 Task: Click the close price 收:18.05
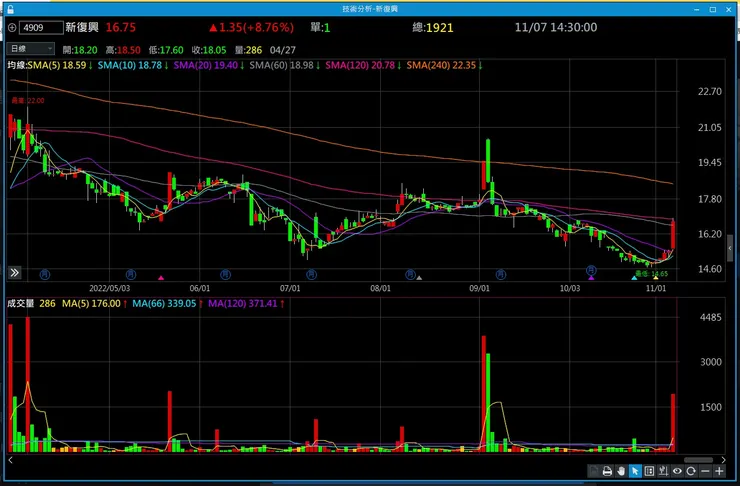click(x=209, y=50)
